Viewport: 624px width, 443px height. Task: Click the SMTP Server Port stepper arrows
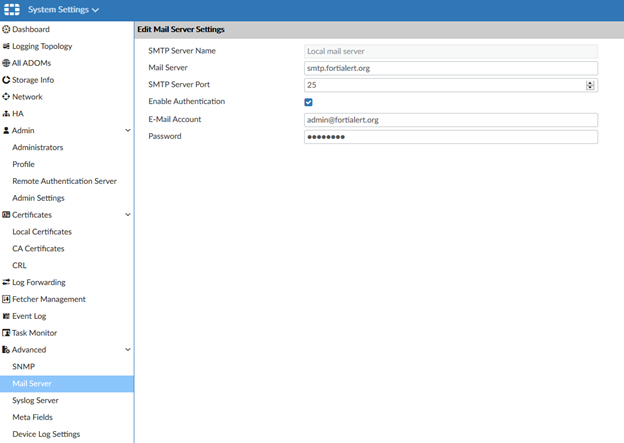pos(591,85)
